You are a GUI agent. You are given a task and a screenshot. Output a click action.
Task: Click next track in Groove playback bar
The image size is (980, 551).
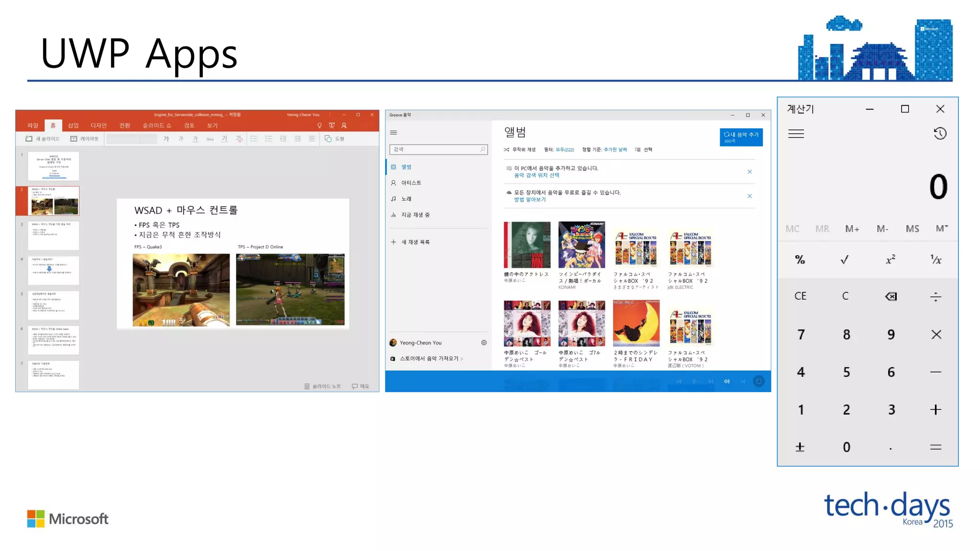711,381
